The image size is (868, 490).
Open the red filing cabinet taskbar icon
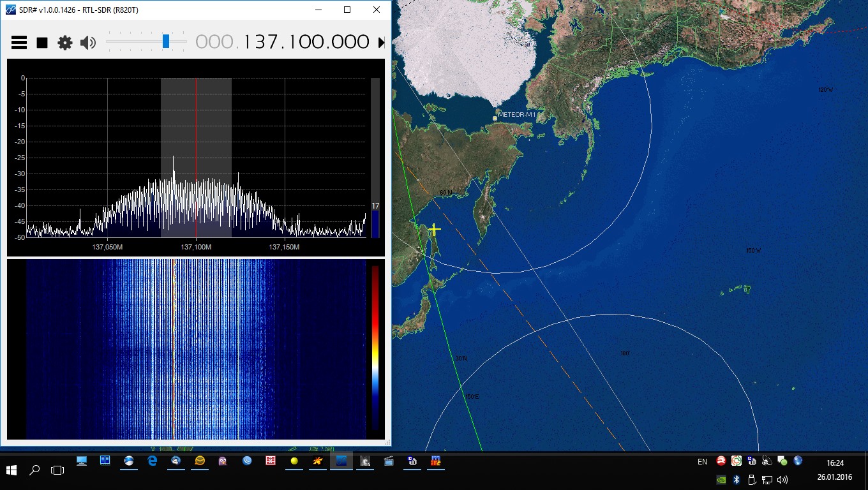pos(271,461)
